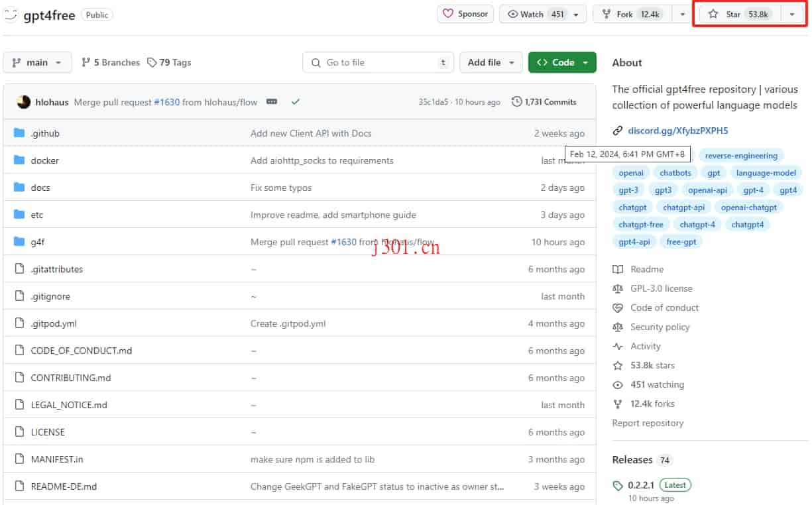Open the green Code dropdown
The height and width of the screenshot is (505, 812).
(562, 62)
